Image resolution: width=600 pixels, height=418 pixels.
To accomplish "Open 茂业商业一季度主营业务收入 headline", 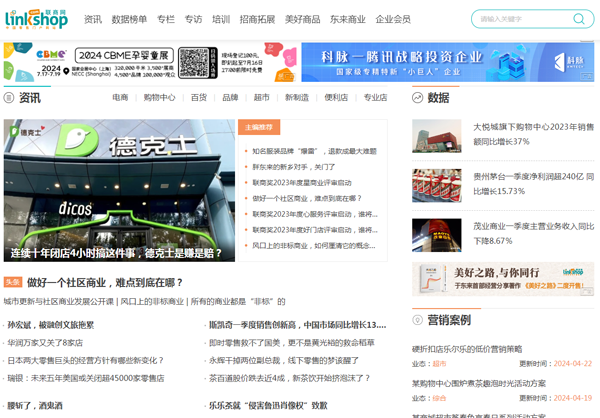I will 534,233.
